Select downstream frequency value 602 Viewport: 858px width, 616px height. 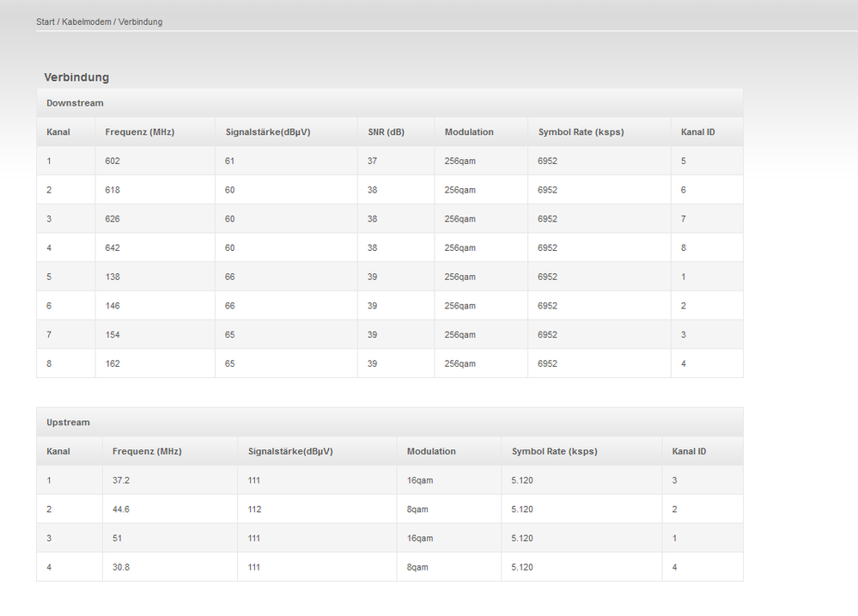pos(113,161)
